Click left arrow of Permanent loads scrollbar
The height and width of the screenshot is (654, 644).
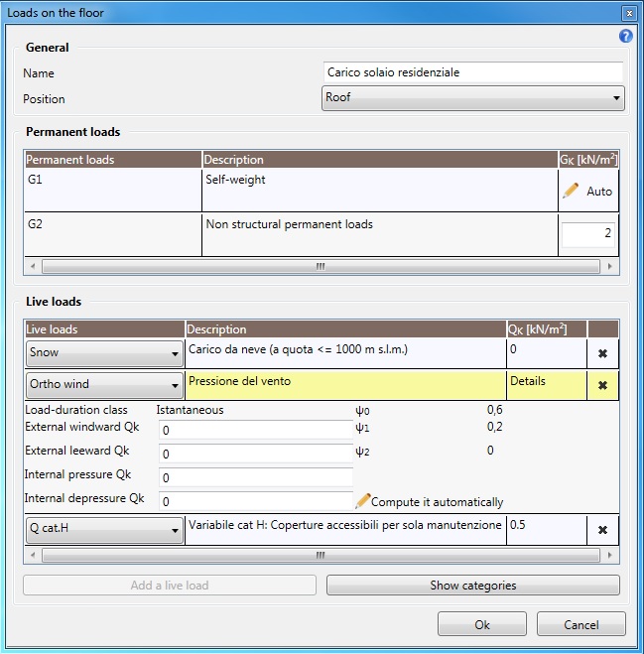tap(33, 266)
